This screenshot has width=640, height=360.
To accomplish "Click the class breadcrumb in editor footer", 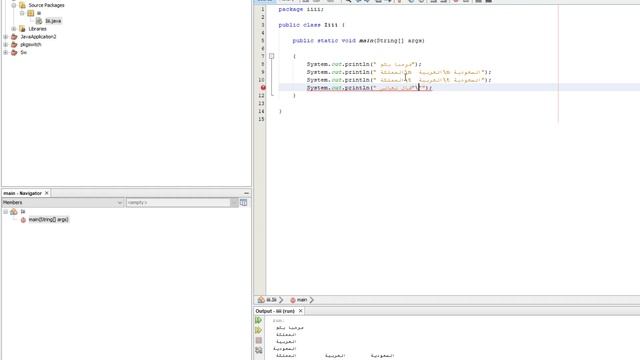I will pyautogui.click(x=267, y=300).
